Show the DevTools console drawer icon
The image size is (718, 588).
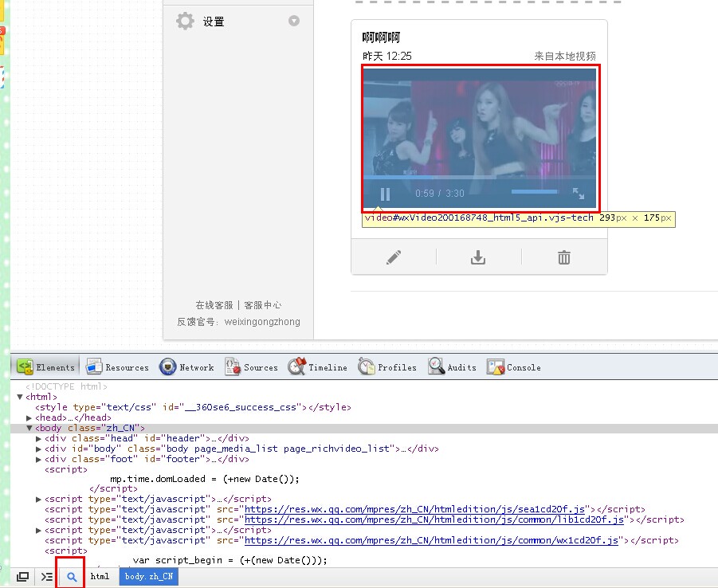(x=47, y=577)
